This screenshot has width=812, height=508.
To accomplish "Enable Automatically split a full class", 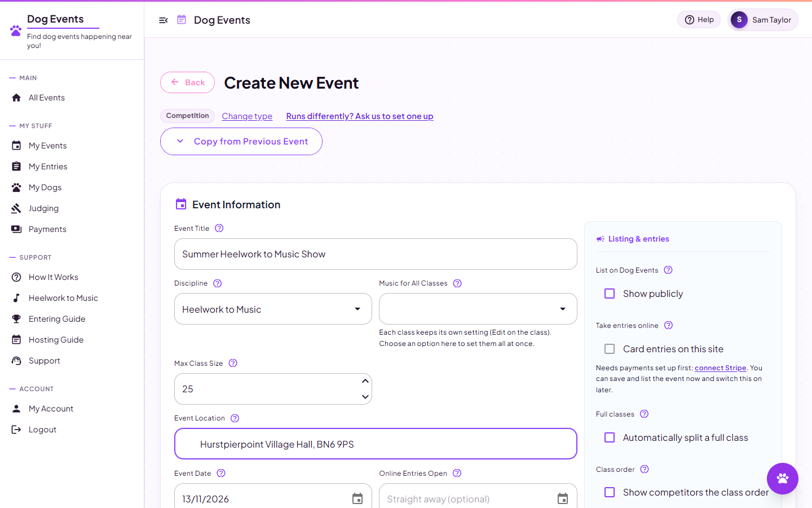I will [610, 437].
